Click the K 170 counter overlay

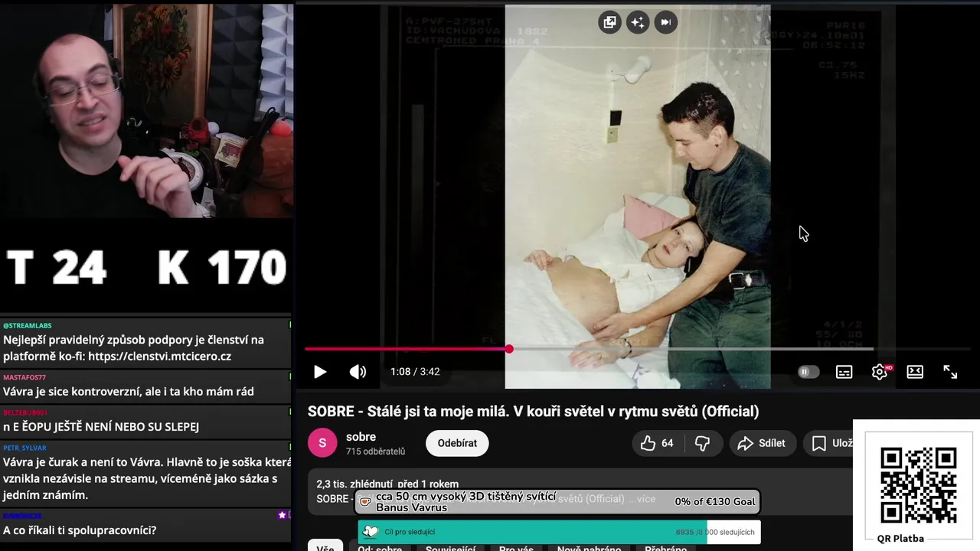click(222, 269)
